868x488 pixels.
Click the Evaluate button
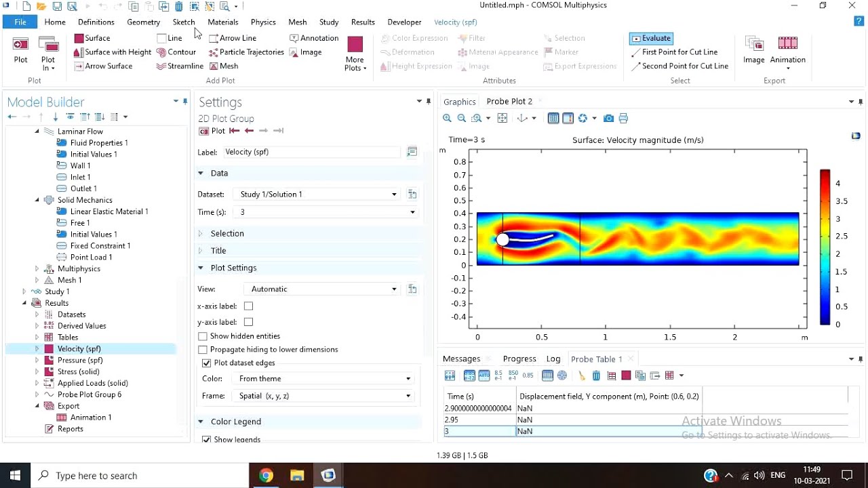point(651,39)
